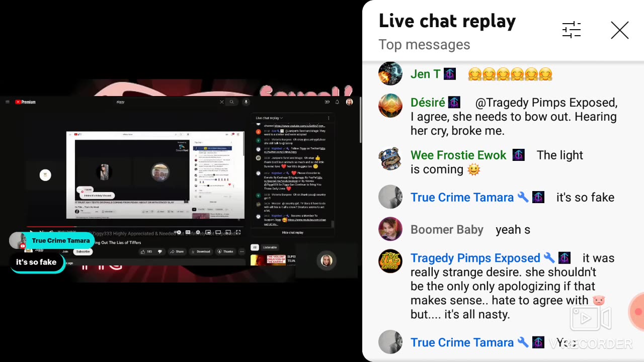Screen dimensions: 644x362
Task: Click the voice search microphone icon
Action: coord(246,102)
